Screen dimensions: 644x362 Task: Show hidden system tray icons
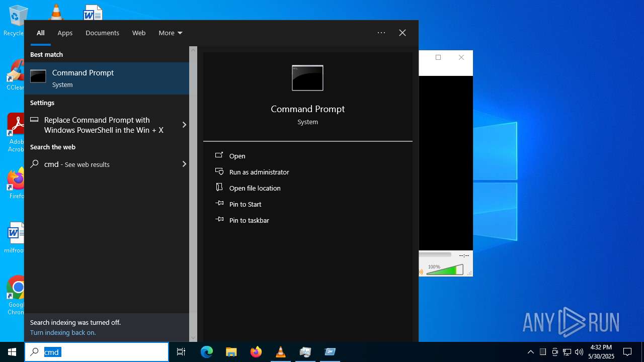[531, 352]
